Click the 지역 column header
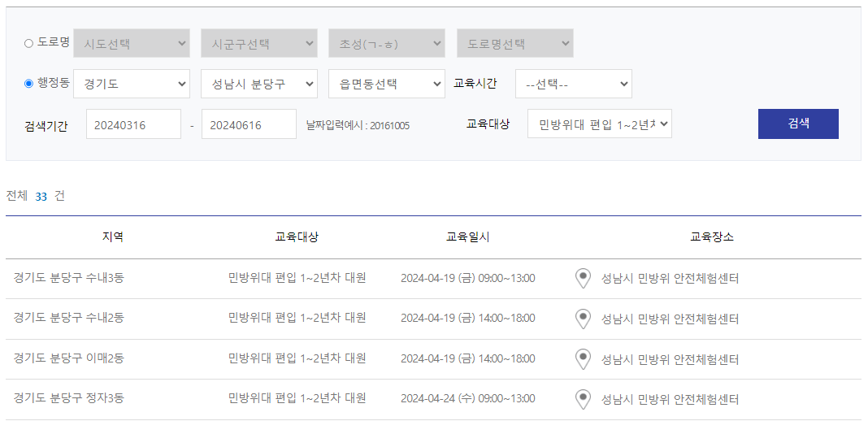Screen dimensions: 868x421 click(113, 237)
